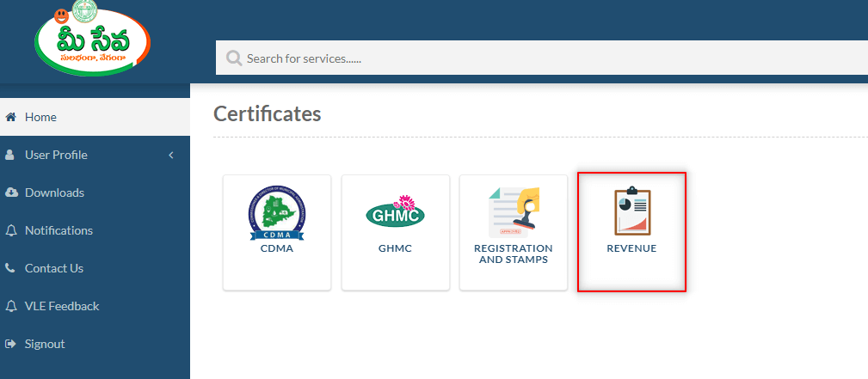The image size is (868, 379).
Task: Go to Home menu item
Action: coord(95,117)
